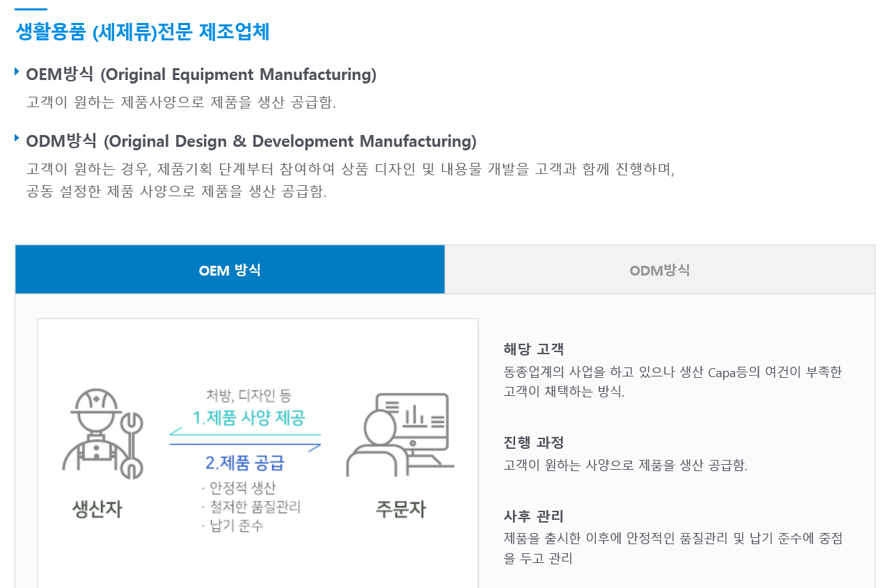Select the OEM 방식 tab
This screenshot has height=588, width=884.
click(x=230, y=269)
